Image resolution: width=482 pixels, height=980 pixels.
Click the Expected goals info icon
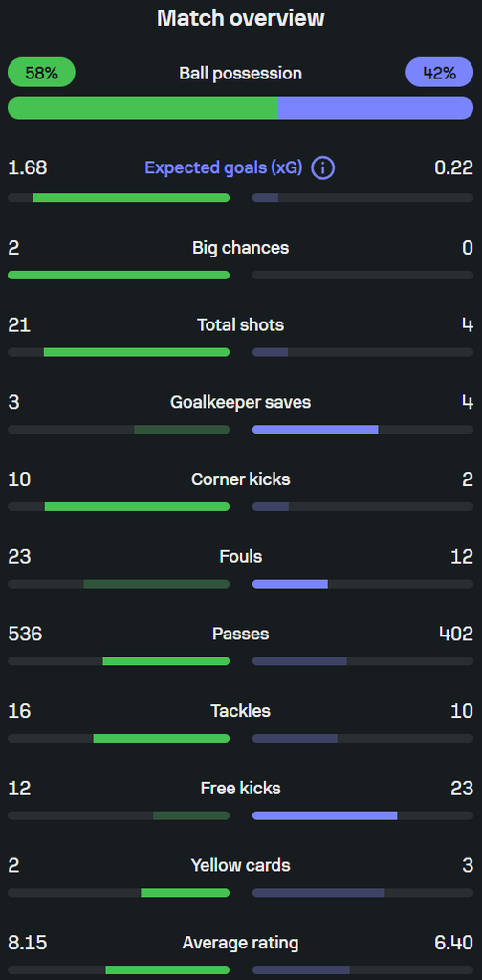click(323, 168)
